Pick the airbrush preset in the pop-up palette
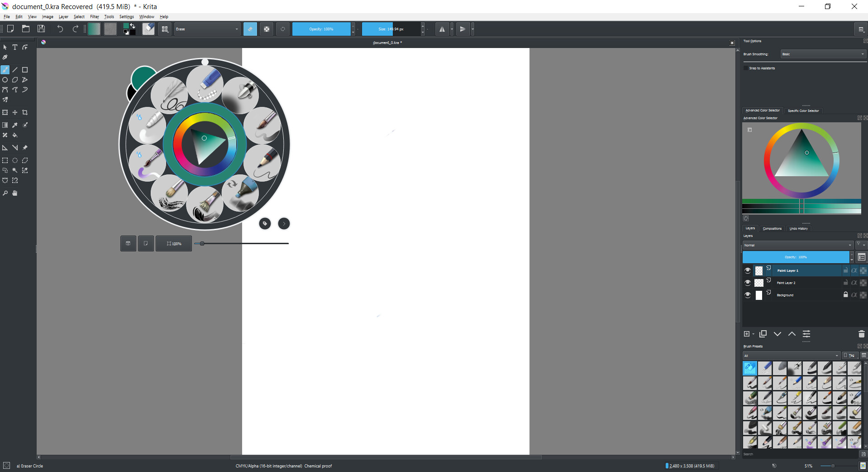The width and height of the screenshot is (868, 472). coord(240,95)
